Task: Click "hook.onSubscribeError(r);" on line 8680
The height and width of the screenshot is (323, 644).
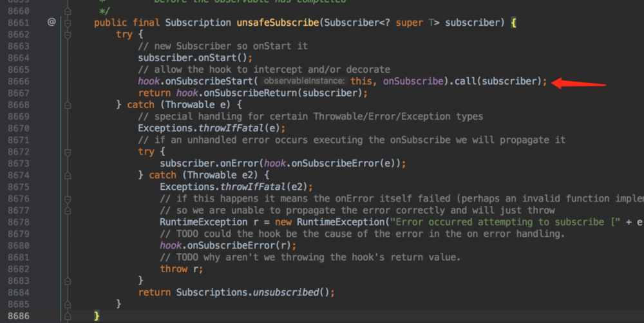Action: [228, 245]
